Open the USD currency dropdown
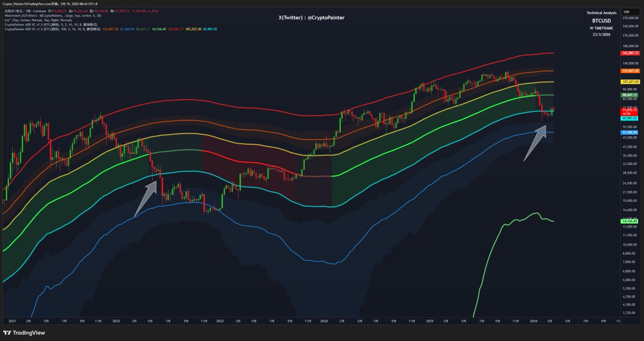Image resolution: width=644 pixels, height=341 pixels. click(x=626, y=11)
